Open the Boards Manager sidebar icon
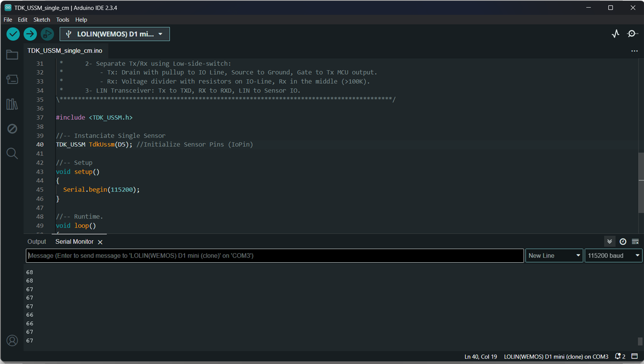Viewport: 644px width, 364px height. pos(12,80)
